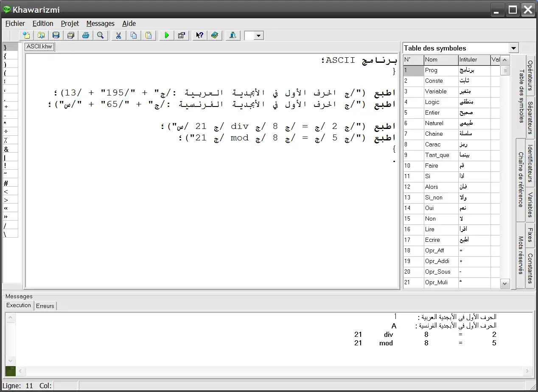This screenshot has width=538, height=392.
Task: Open the Edition menu
Action: pyautogui.click(x=43, y=23)
